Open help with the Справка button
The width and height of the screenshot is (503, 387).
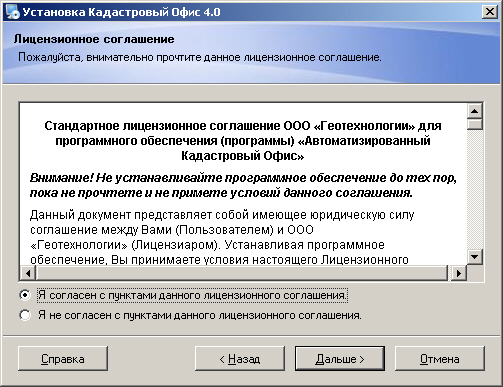tap(63, 359)
